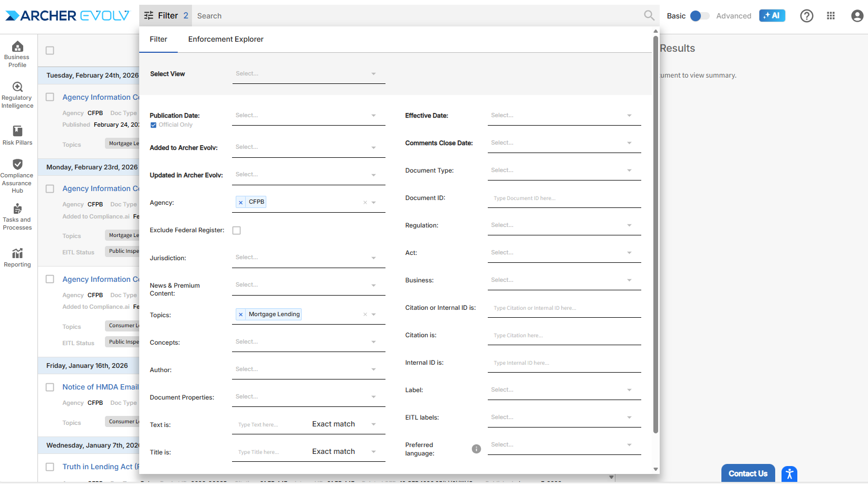Click the info icon beside Preferred language
Image resolution: width=868 pixels, height=484 pixels.
click(x=476, y=449)
